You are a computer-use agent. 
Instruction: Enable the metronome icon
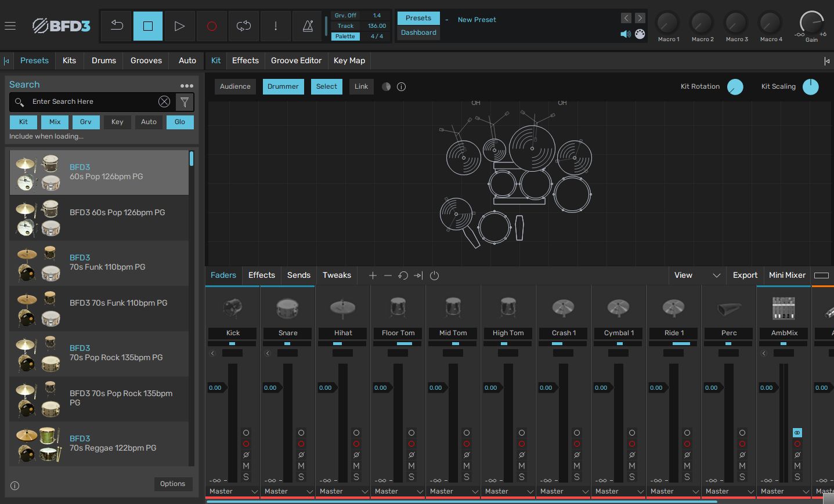[x=308, y=26]
